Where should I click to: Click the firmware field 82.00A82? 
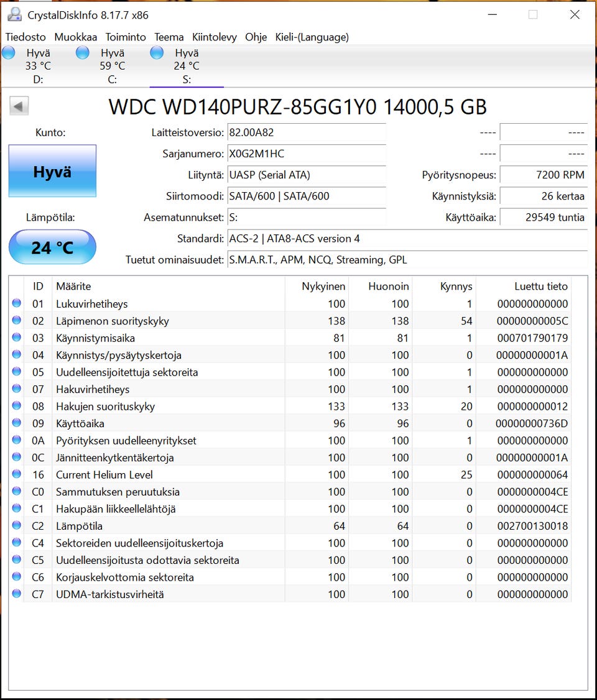(307, 132)
